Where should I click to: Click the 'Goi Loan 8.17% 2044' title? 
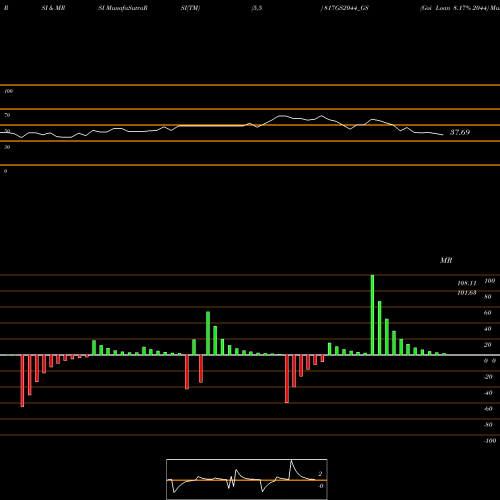(x=455, y=8)
